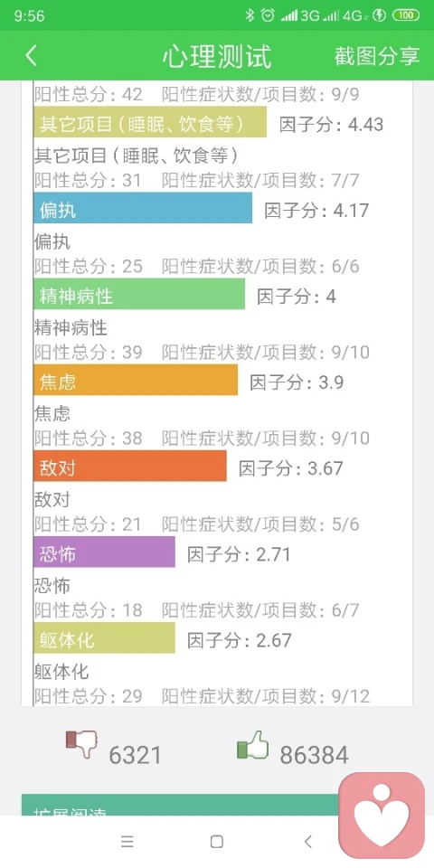Tap the Bluetooth icon in status bar

pos(250,15)
